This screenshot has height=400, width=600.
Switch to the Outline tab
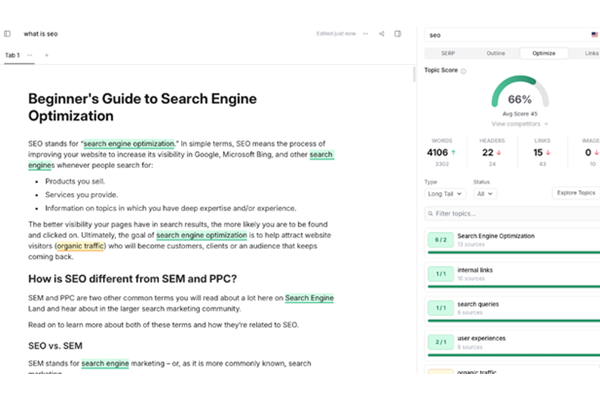(x=495, y=52)
